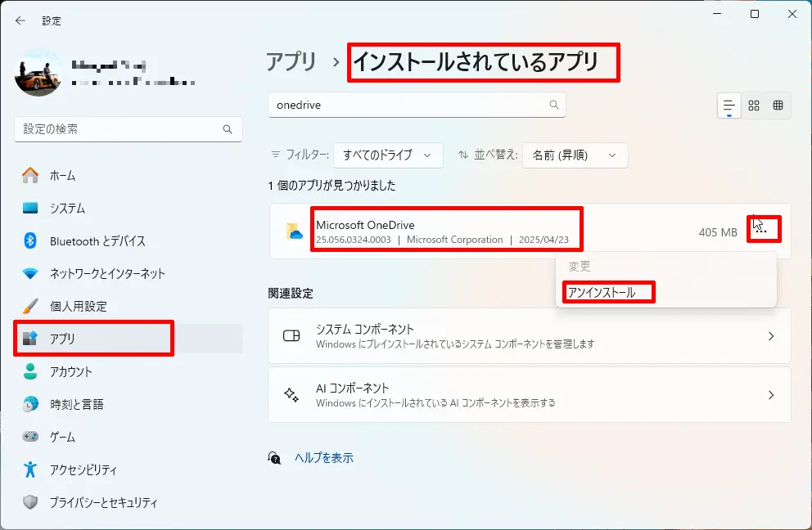Click the アプリ breadcrumb in the header
The height and width of the screenshot is (530, 812).
(x=291, y=61)
